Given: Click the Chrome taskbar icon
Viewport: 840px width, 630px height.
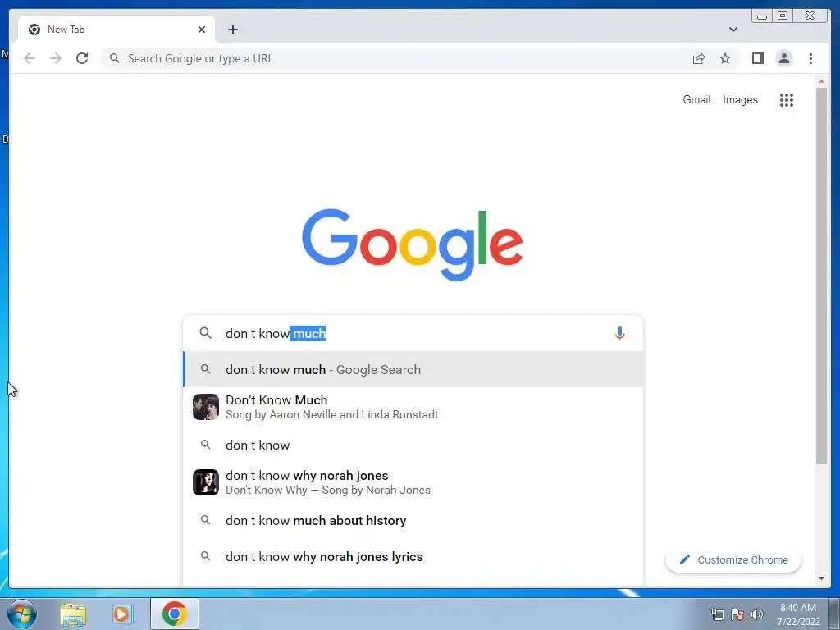Looking at the screenshot, I should 174,614.
